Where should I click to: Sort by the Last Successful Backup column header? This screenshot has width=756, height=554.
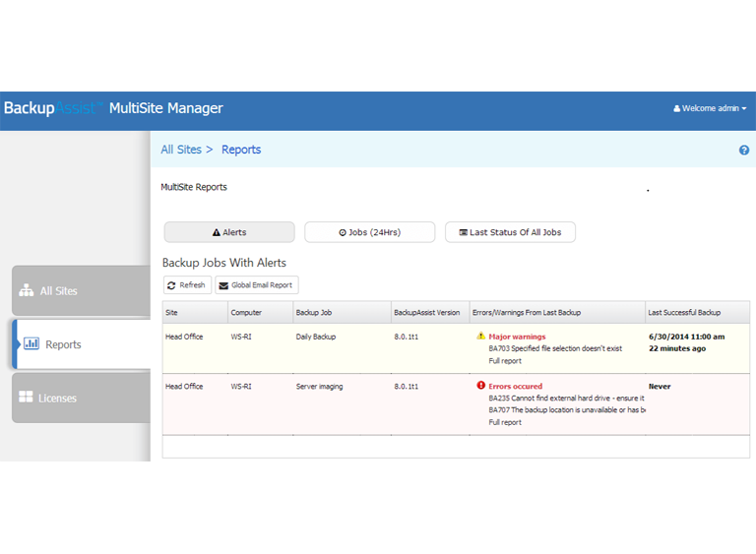click(683, 313)
